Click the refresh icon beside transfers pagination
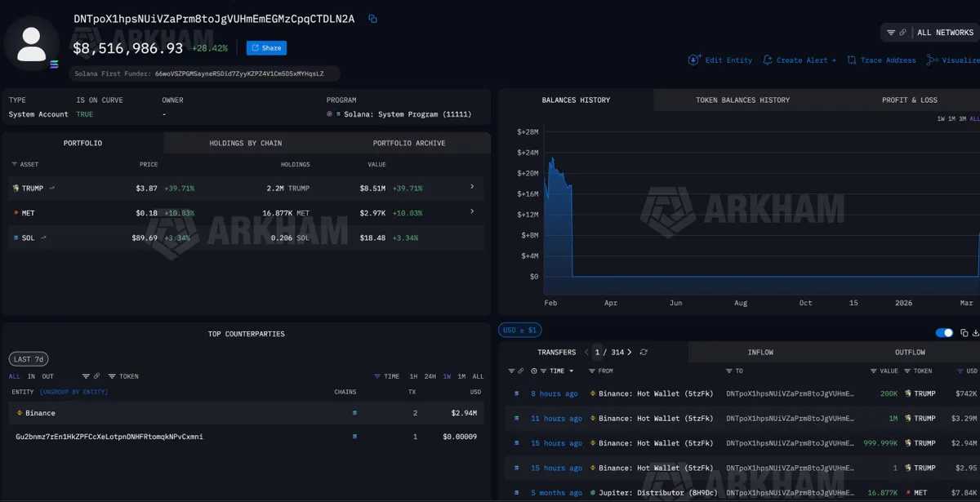 pos(644,352)
